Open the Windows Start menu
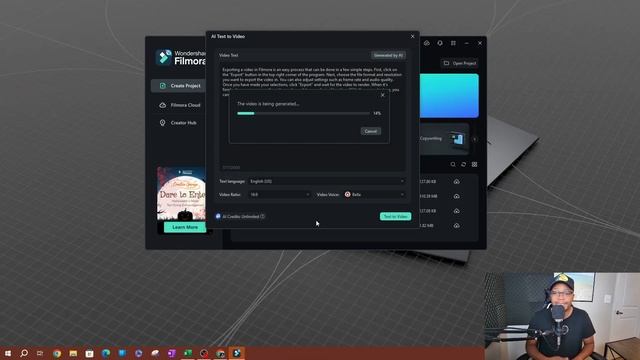Image resolution: width=640 pixels, height=360 pixels. coord(8,353)
